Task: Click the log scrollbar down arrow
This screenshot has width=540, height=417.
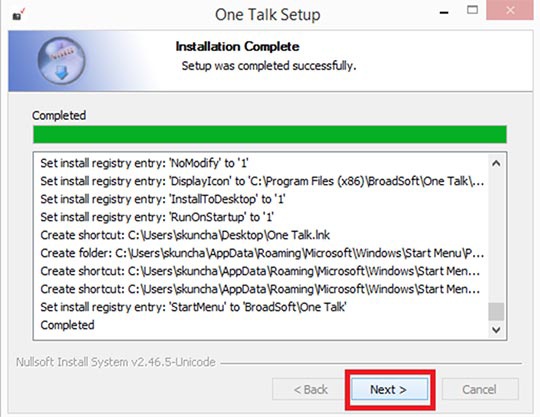Action: pos(496,330)
